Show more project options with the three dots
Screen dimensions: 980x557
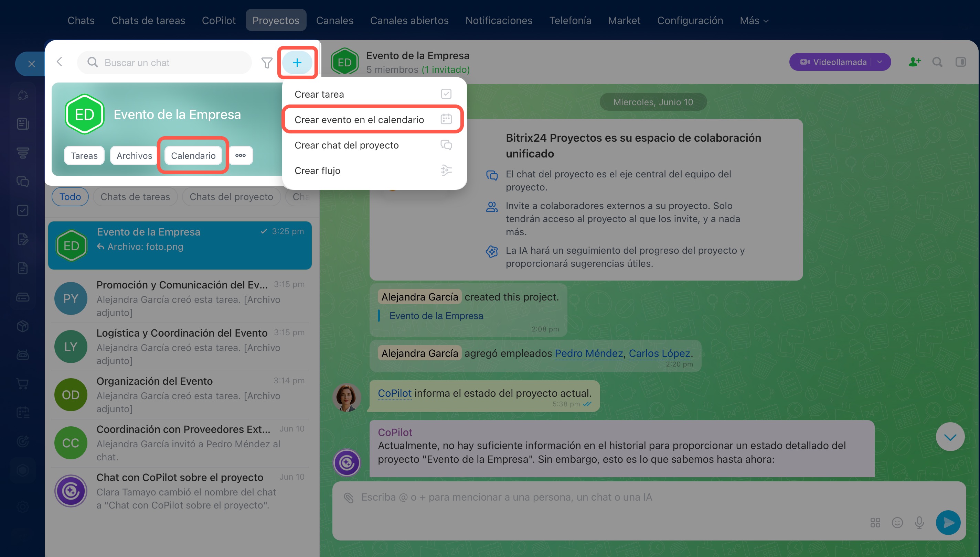[x=241, y=155]
